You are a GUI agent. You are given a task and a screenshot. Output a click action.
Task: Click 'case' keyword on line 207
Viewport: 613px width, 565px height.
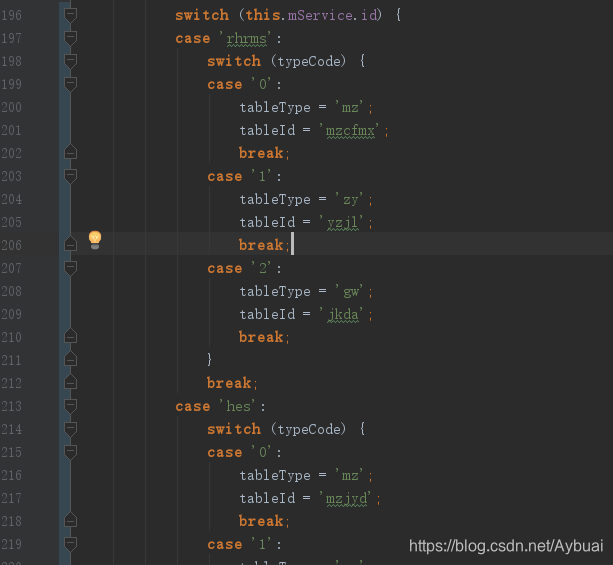click(225, 269)
